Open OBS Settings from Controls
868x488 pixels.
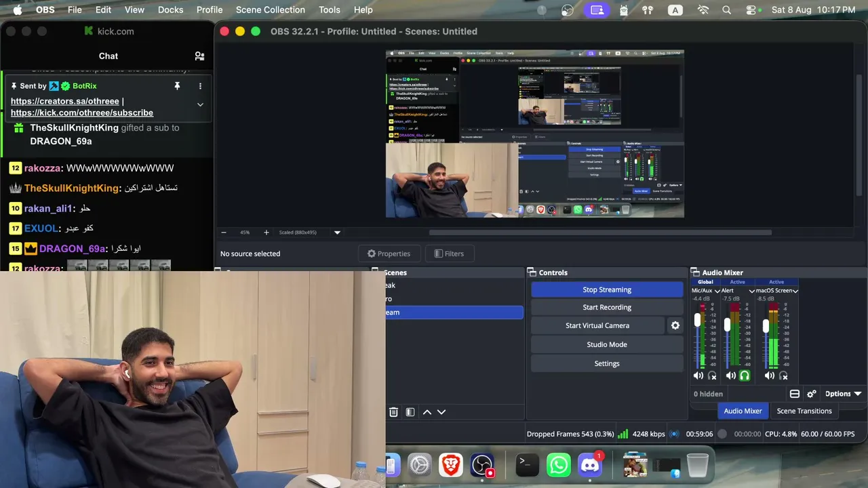click(x=607, y=363)
